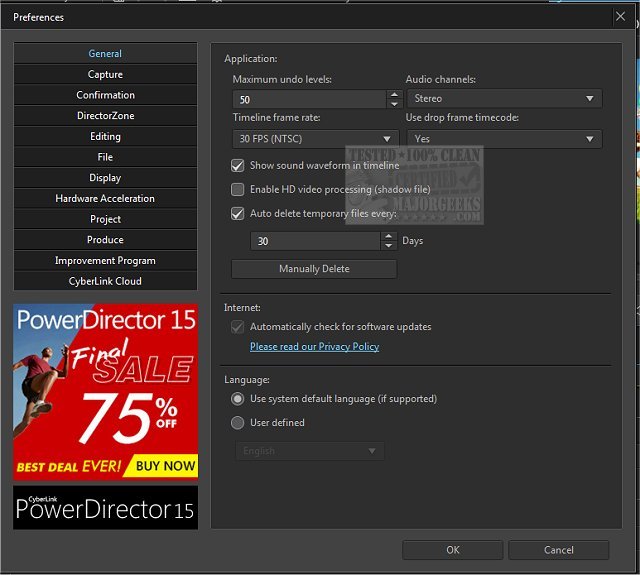
Task: Open the Privacy Policy link
Action: tap(314, 347)
